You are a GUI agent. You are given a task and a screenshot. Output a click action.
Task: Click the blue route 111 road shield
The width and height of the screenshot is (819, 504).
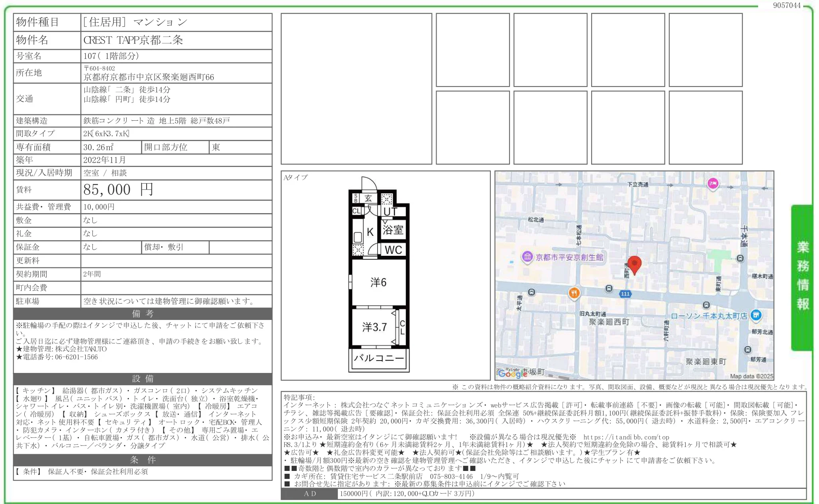(x=625, y=294)
